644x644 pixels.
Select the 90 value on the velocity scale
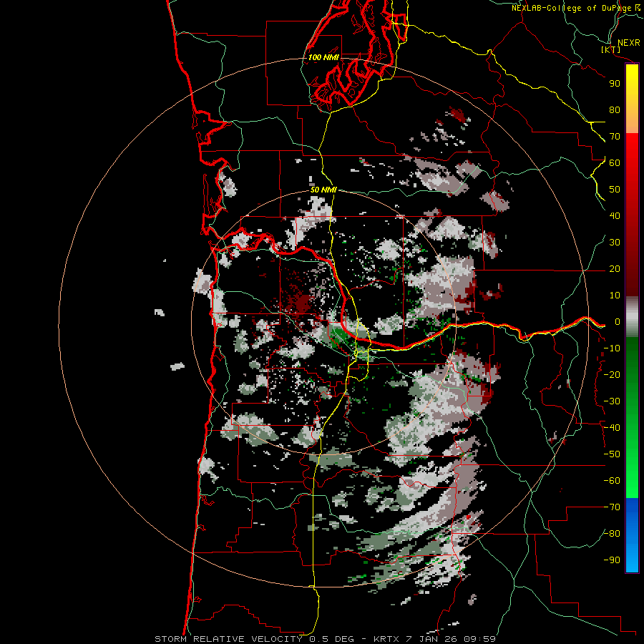(x=615, y=84)
